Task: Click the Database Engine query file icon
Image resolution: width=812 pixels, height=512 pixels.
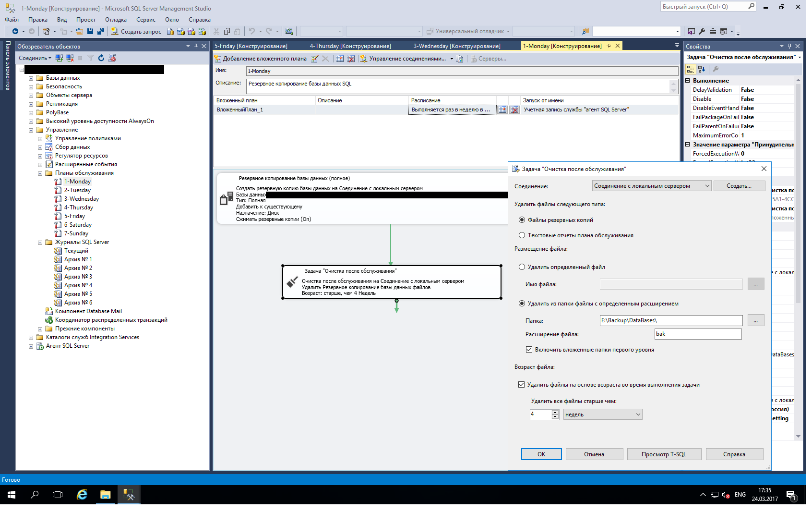Action: click(x=170, y=31)
